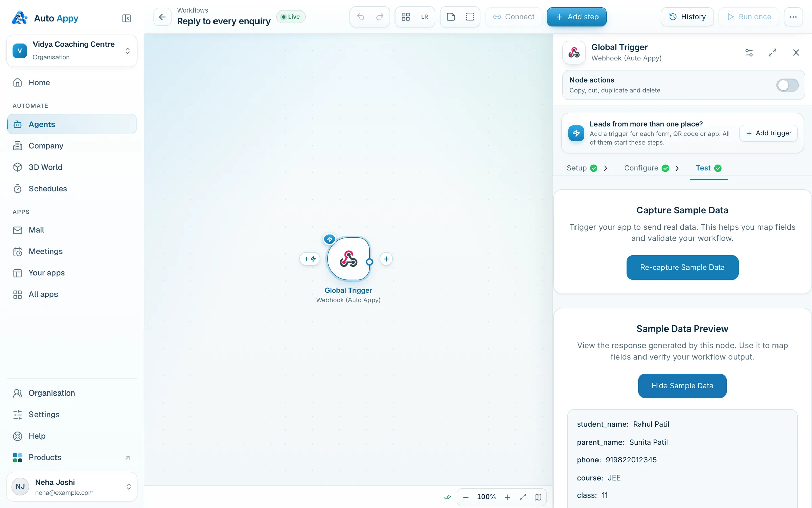Image resolution: width=812 pixels, height=508 pixels.
Task: Click the add trigger lightning button on canvas
Action: click(310, 259)
